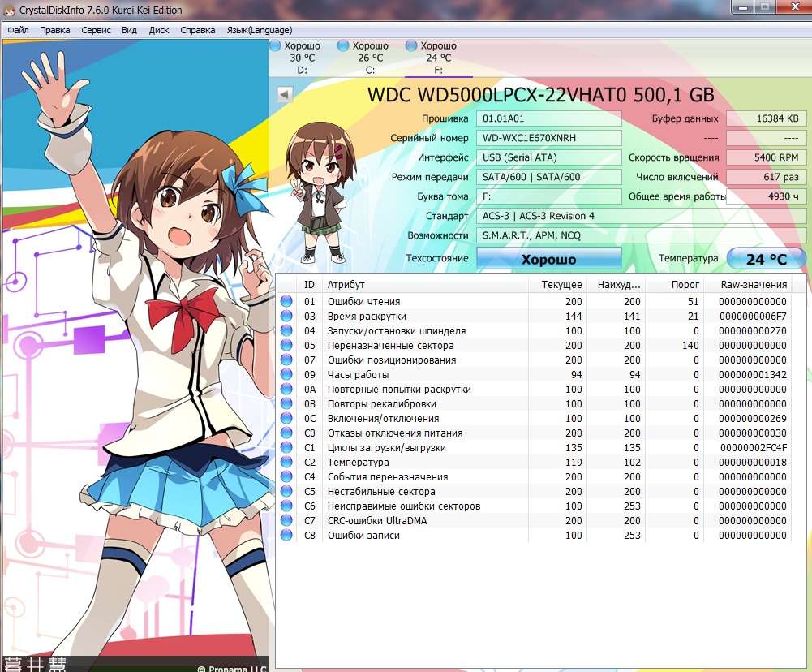Open the Язык(Language) menu
This screenshot has height=672, width=812.
[x=260, y=30]
